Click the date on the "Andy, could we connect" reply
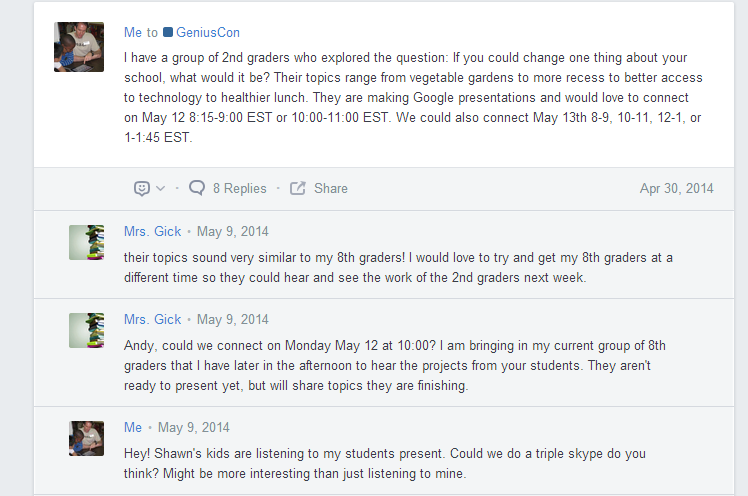 point(233,320)
